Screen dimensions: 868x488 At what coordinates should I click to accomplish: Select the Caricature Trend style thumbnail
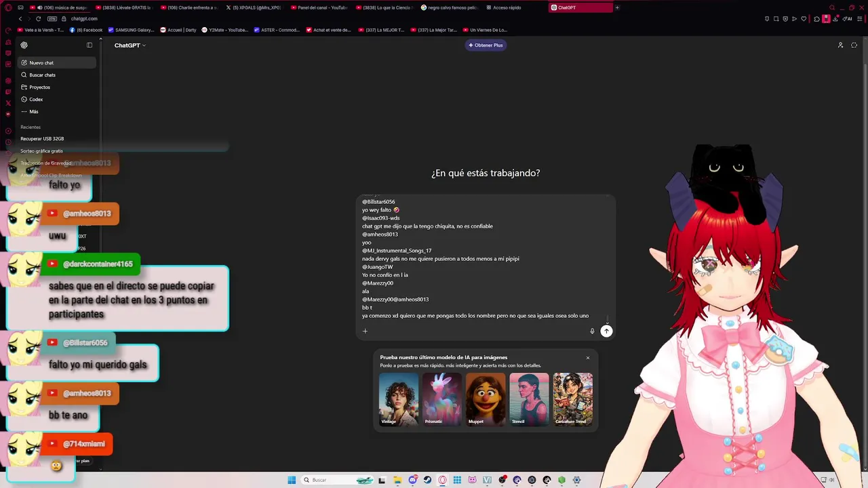(x=573, y=399)
